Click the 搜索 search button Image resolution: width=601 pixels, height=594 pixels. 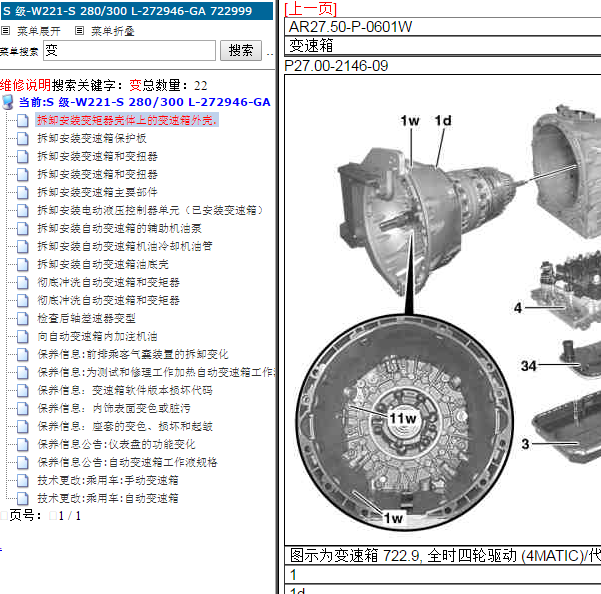coord(241,50)
